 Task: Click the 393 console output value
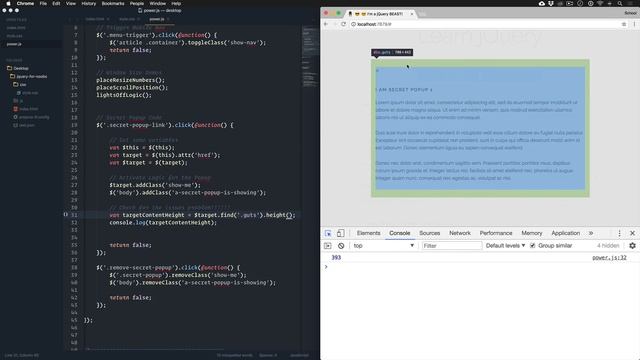pos(336,258)
